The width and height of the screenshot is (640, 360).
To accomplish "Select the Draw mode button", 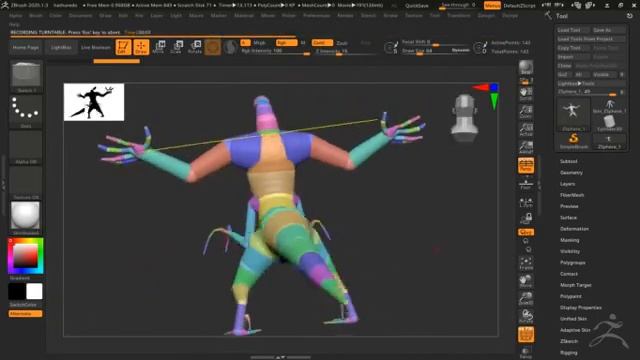I will [x=141, y=47].
